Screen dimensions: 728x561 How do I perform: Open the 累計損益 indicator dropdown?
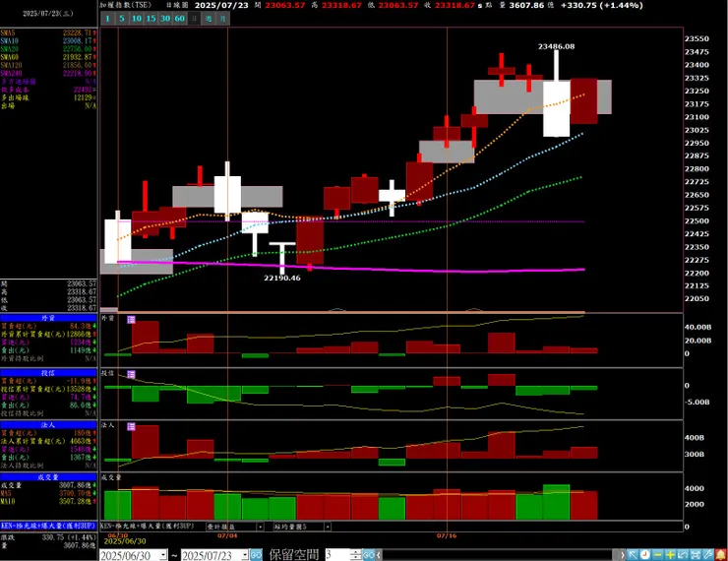[261, 527]
